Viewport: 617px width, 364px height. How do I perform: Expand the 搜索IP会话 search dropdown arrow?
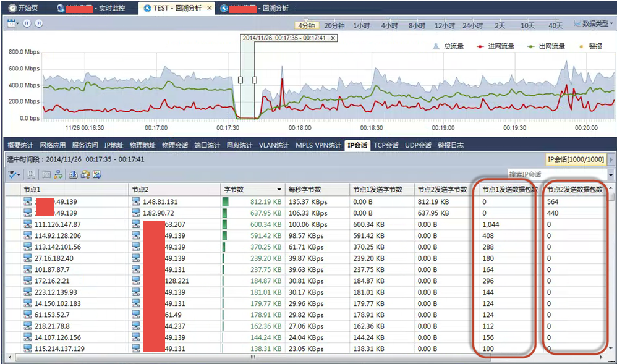click(611, 175)
